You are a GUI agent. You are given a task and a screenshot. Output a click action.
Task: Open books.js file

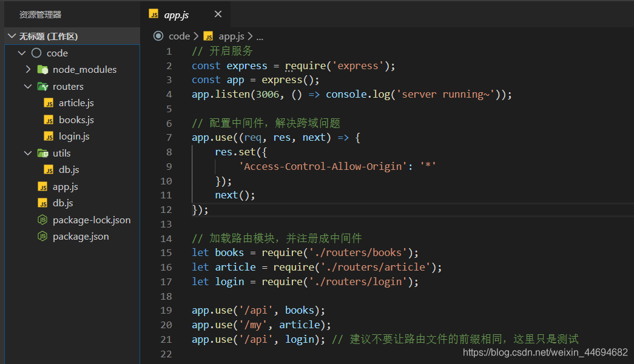pos(76,120)
